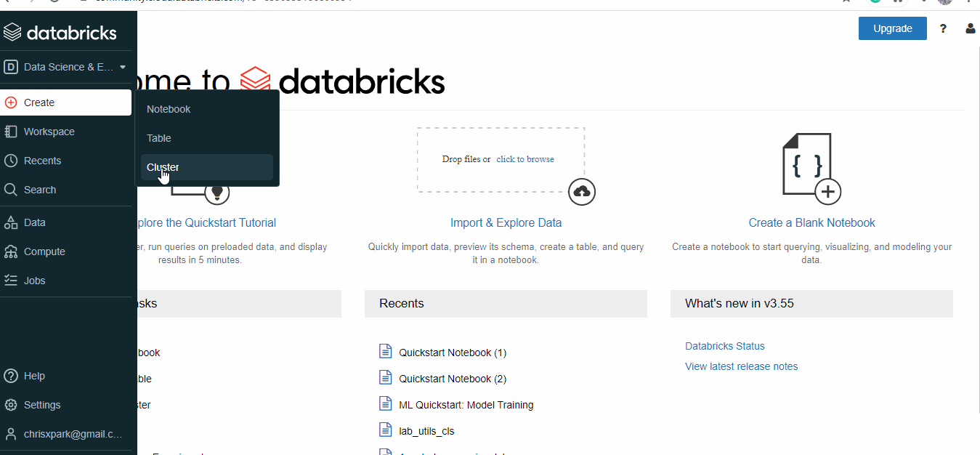Open the Databricks Status link
The height and width of the screenshot is (455, 980).
click(724, 346)
